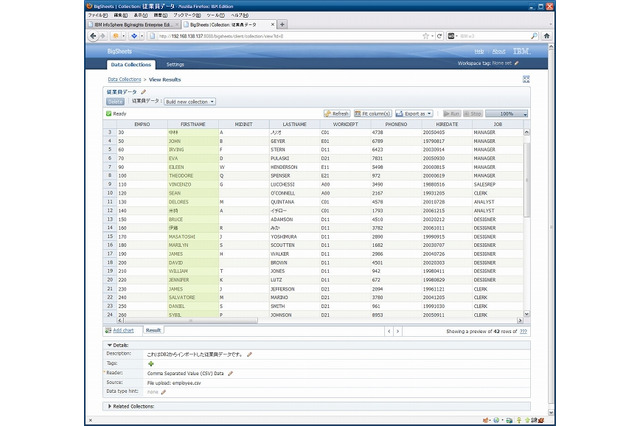Click the Delete button
Screen dimensions: 640x426
[x=115, y=102]
